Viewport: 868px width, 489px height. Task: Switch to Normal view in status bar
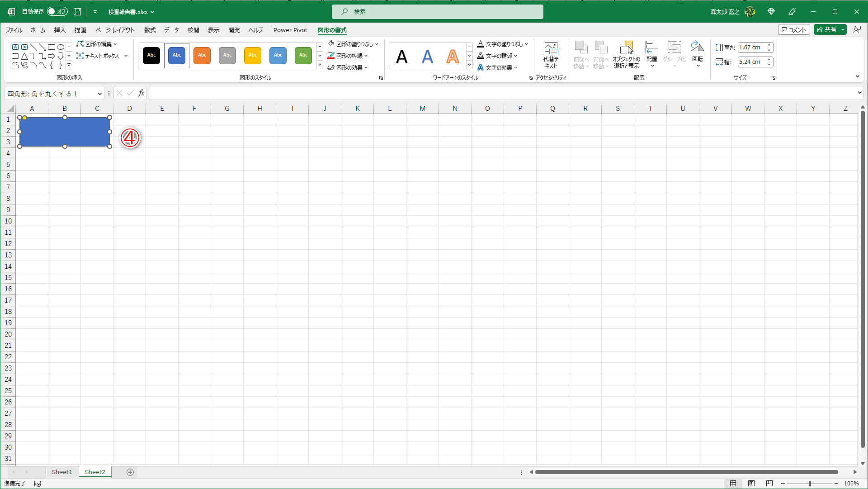click(x=733, y=484)
